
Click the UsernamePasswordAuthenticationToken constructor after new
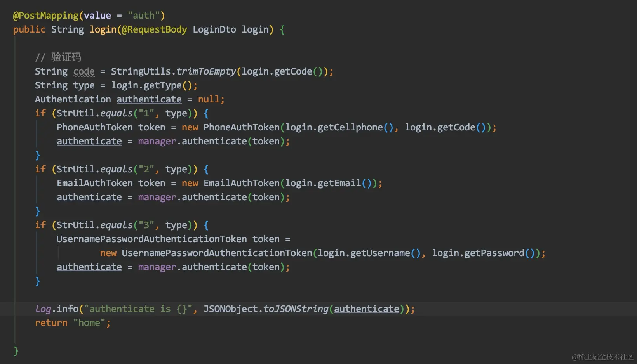click(217, 253)
